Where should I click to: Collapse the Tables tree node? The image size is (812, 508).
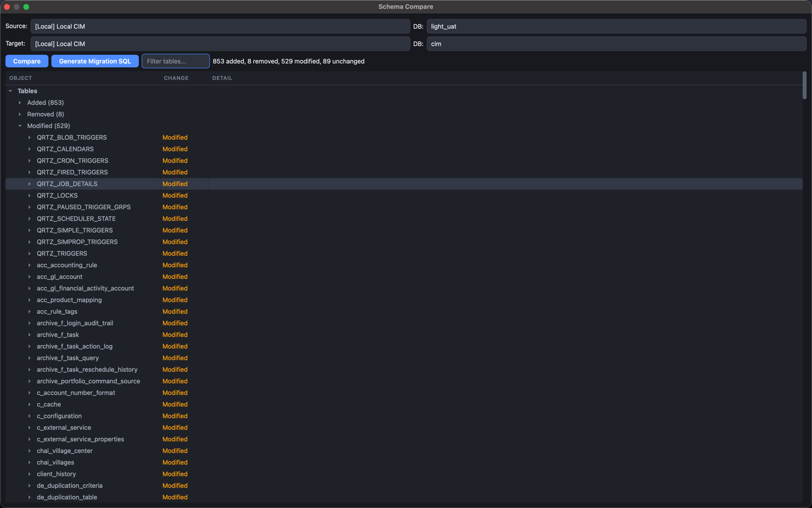pos(10,91)
